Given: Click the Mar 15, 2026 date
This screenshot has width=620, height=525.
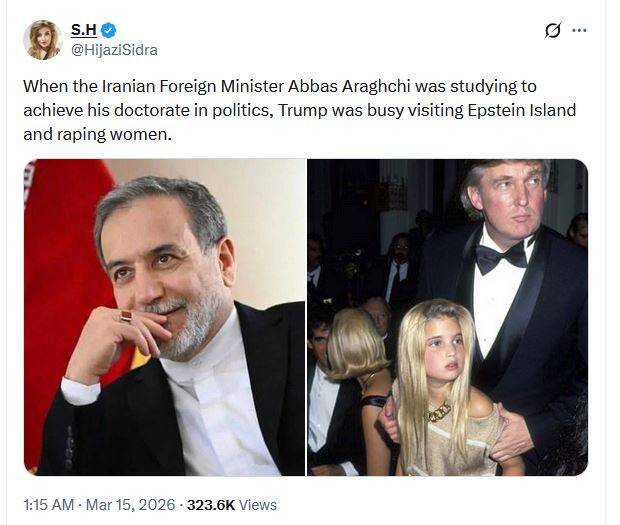Looking at the screenshot, I should coord(130,505).
